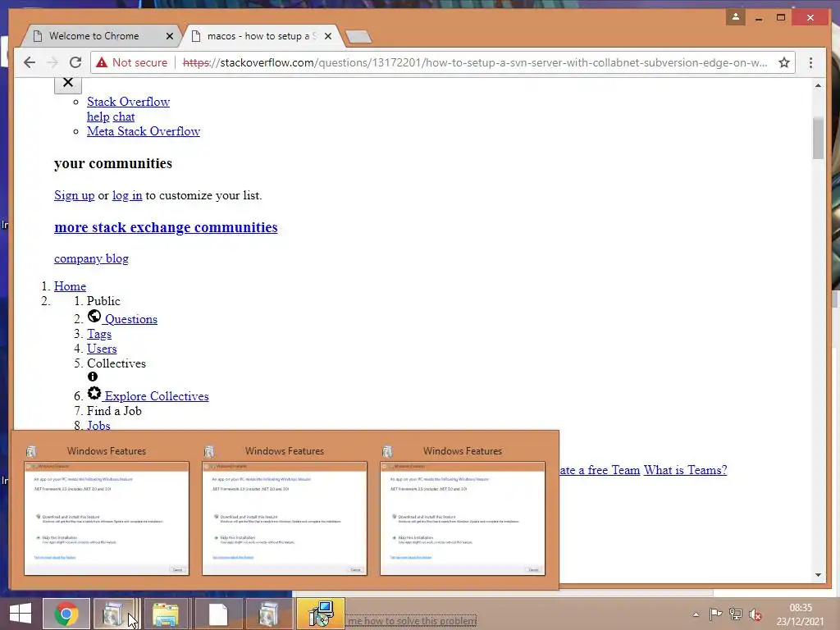
Task: Select the first Windows Features preview thumbnail
Action: tap(107, 518)
